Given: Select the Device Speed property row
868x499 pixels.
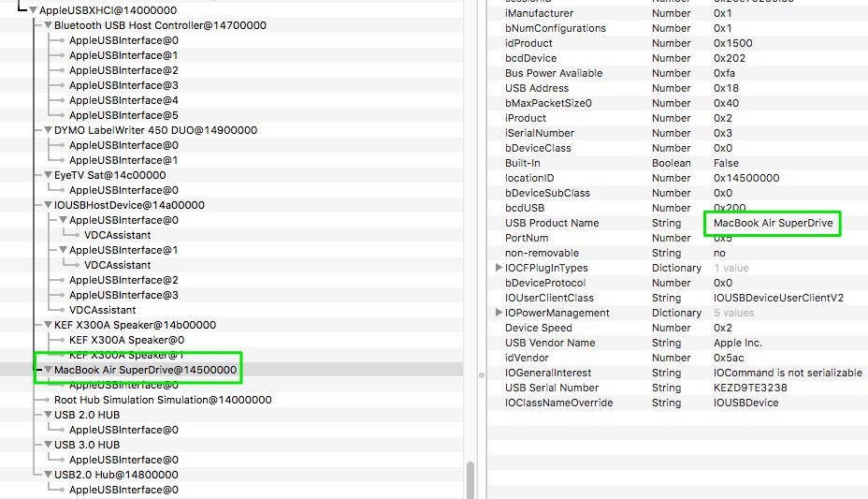Looking at the screenshot, I should (677, 328).
